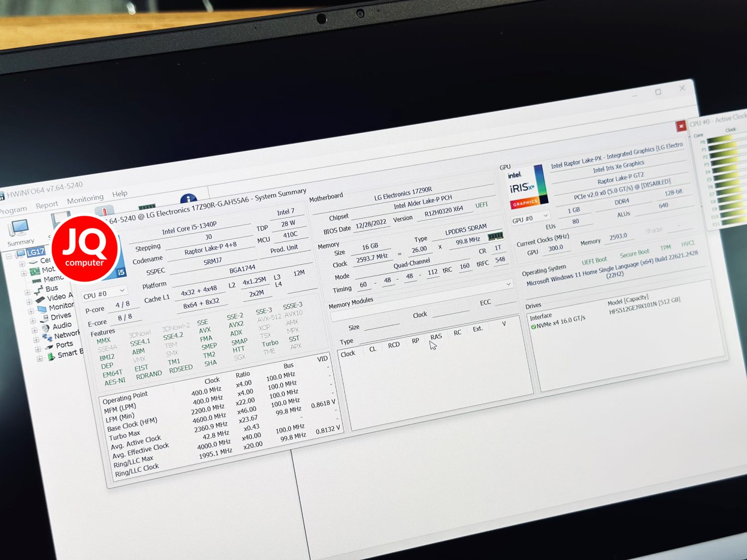The height and width of the screenshot is (560, 747).
Task: Open the Report menu
Action: point(47,205)
